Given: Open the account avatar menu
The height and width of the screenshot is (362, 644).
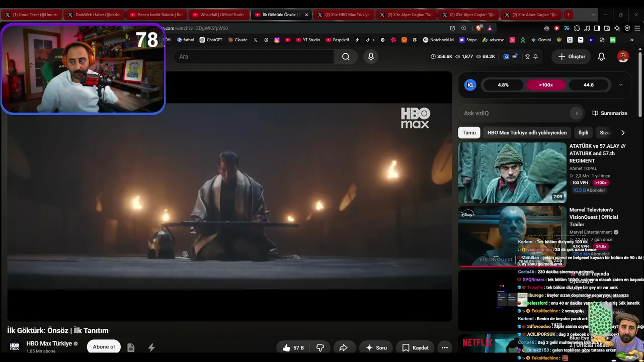Looking at the screenshot, I should click(623, 57).
